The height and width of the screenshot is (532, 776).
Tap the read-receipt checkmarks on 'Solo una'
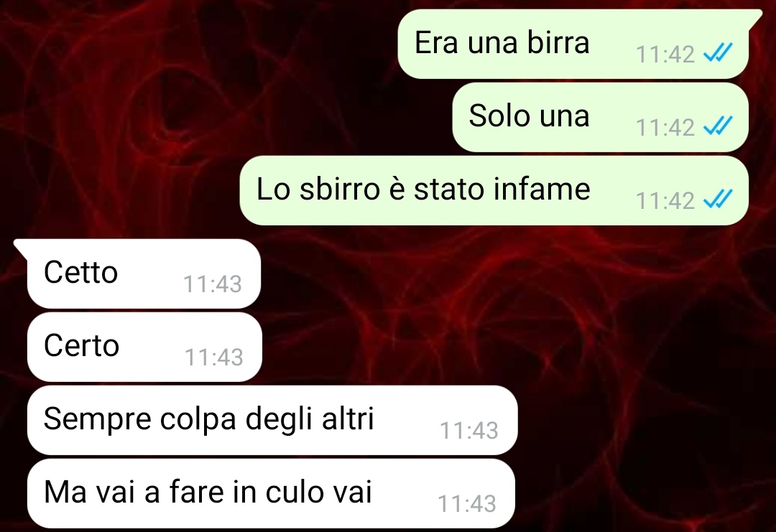pos(718,126)
